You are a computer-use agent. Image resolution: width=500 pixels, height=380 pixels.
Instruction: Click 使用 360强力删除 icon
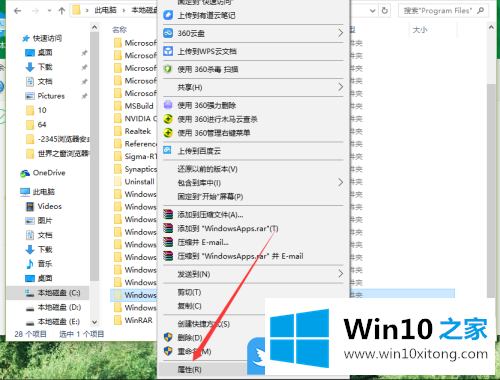pos(168,105)
